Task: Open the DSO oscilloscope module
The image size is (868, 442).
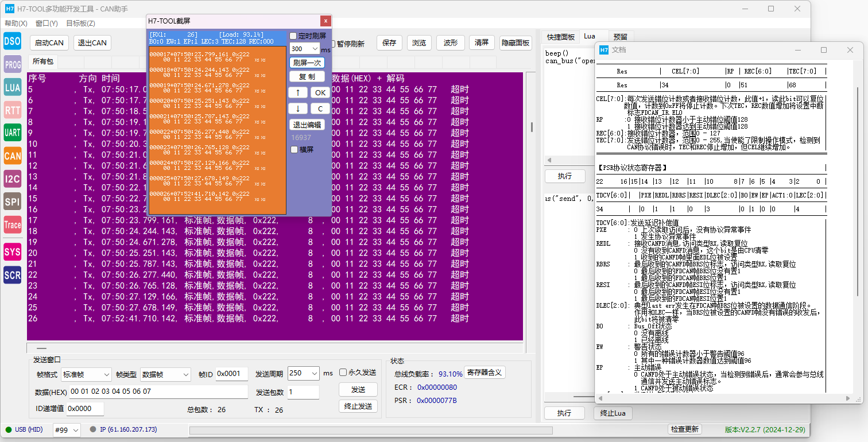Action: pyautogui.click(x=13, y=41)
